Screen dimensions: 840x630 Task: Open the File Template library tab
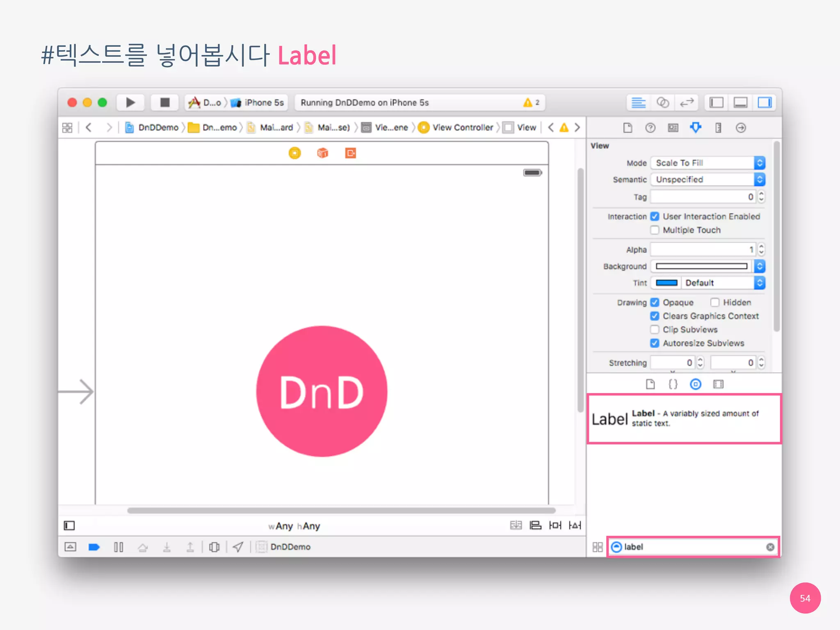(651, 384)
